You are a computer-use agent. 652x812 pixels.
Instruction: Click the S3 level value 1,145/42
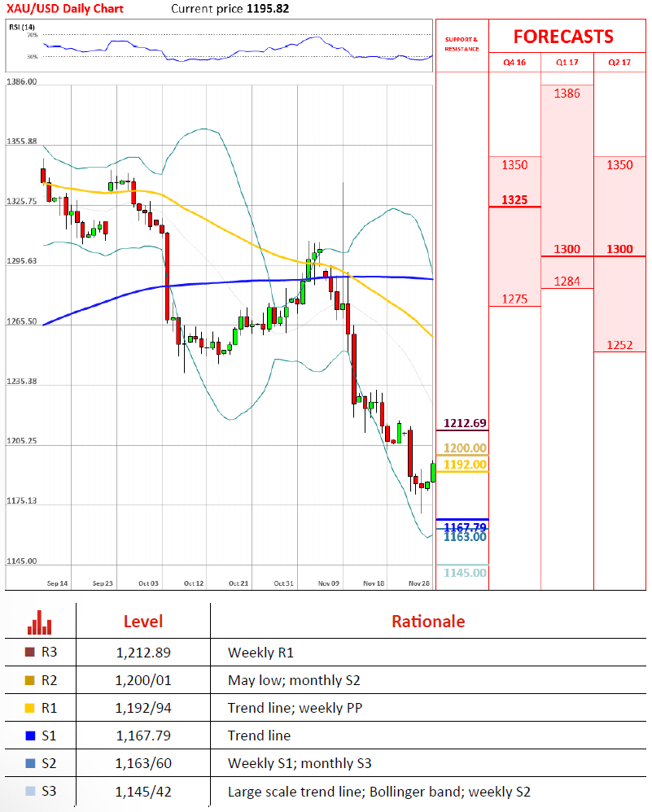coord(143,792)
